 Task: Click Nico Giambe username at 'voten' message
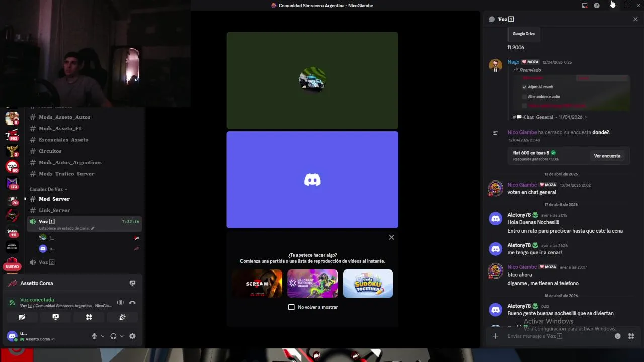coord(522,185)
